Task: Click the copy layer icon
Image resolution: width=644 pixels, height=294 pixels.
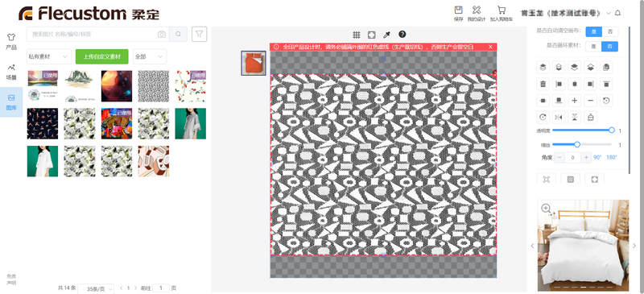Action: click(x=606, y=67)
